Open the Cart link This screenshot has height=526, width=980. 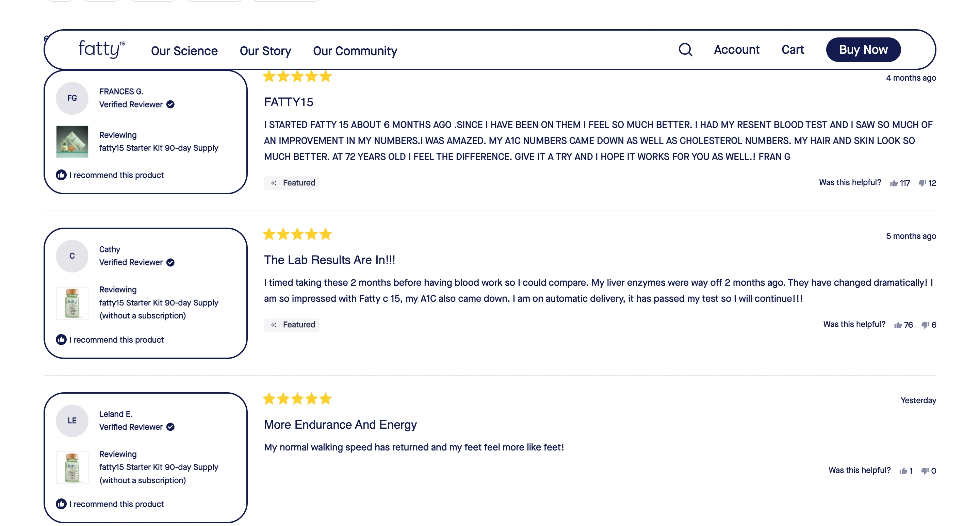pos(793,49)
